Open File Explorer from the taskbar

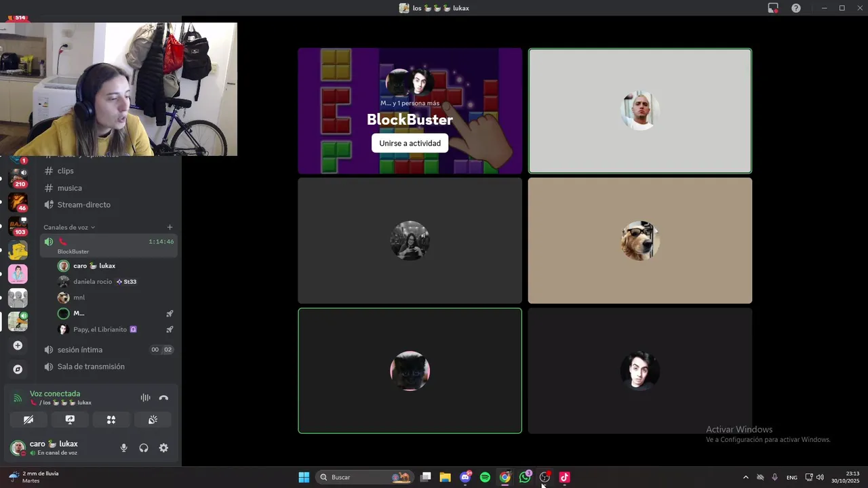coord(445,477)
